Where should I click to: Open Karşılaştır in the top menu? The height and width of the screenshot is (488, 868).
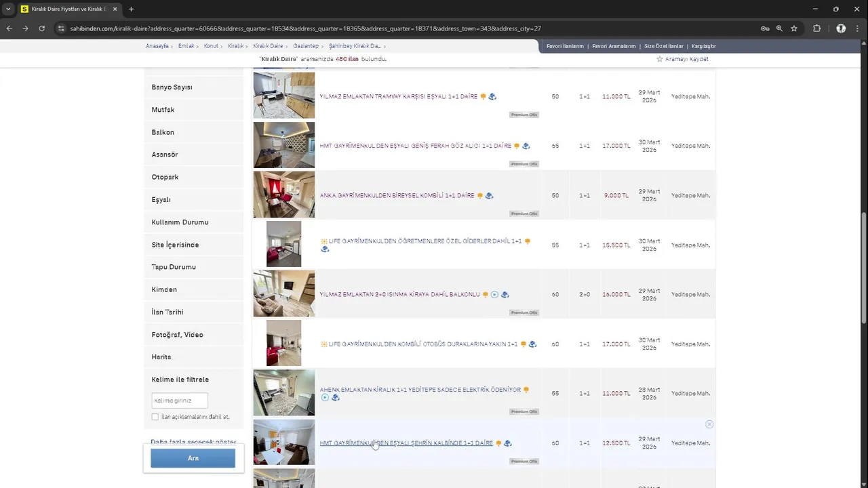point(704,46)
